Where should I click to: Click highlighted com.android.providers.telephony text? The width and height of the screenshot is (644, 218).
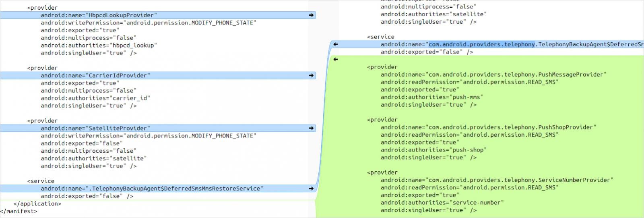(481, 44)
